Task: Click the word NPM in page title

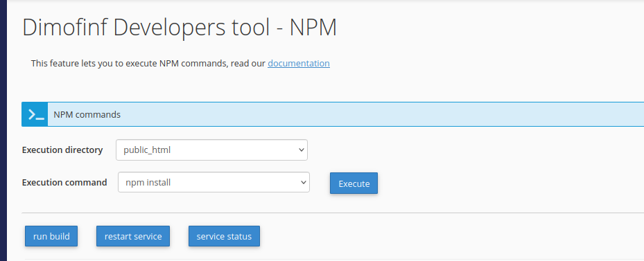Action: point(313,28)
